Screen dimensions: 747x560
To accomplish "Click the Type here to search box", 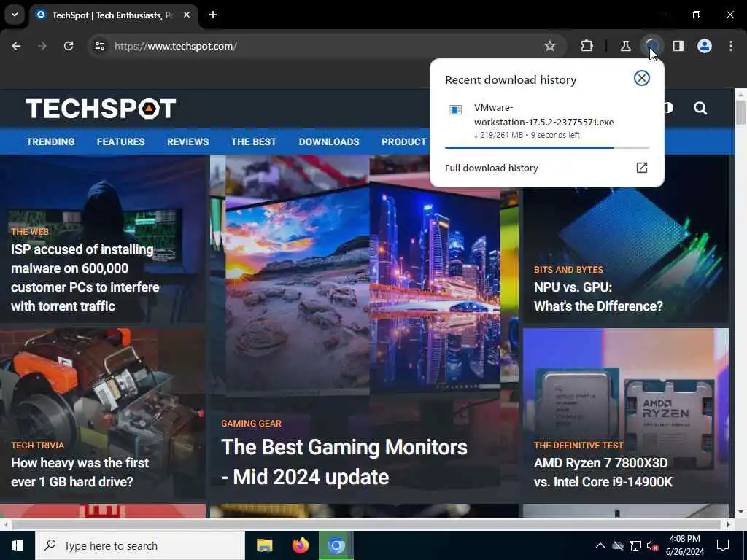I will 140,545.
